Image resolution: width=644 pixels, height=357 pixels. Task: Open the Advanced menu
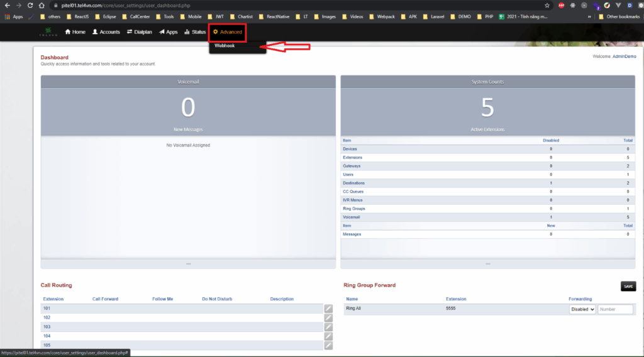pos(228,32)
